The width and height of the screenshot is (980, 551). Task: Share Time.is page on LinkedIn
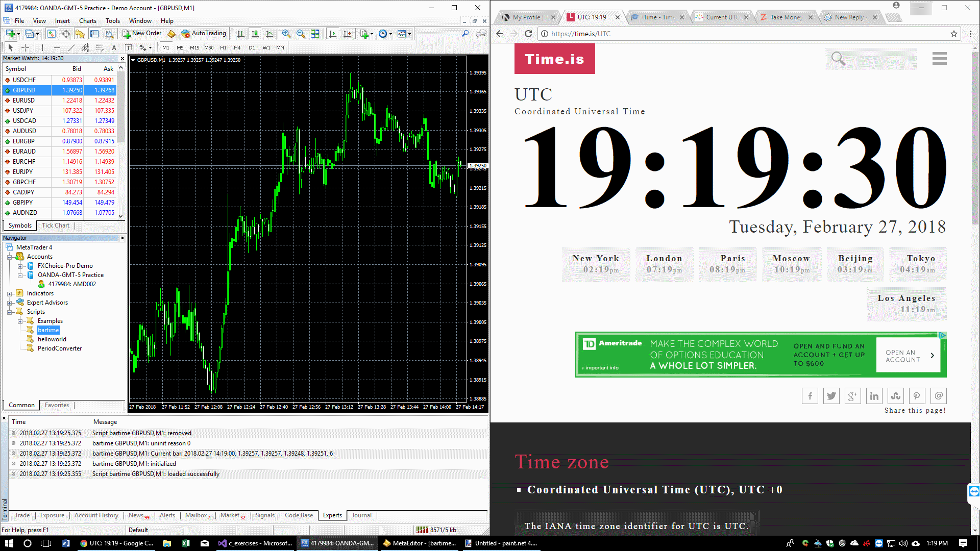pyautogui.click(x=874, y=396)
